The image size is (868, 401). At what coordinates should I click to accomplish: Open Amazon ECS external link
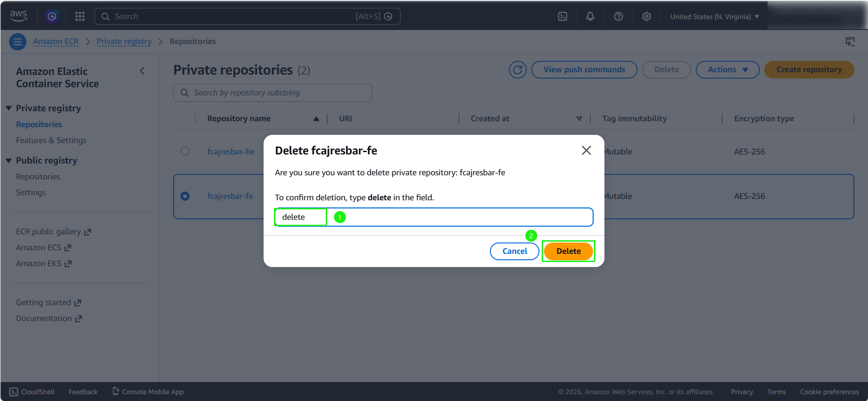coord(44,248)
